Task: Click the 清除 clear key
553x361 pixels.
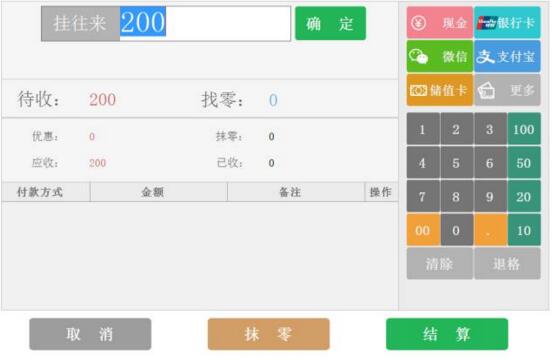Action: [x=439, y=264]
